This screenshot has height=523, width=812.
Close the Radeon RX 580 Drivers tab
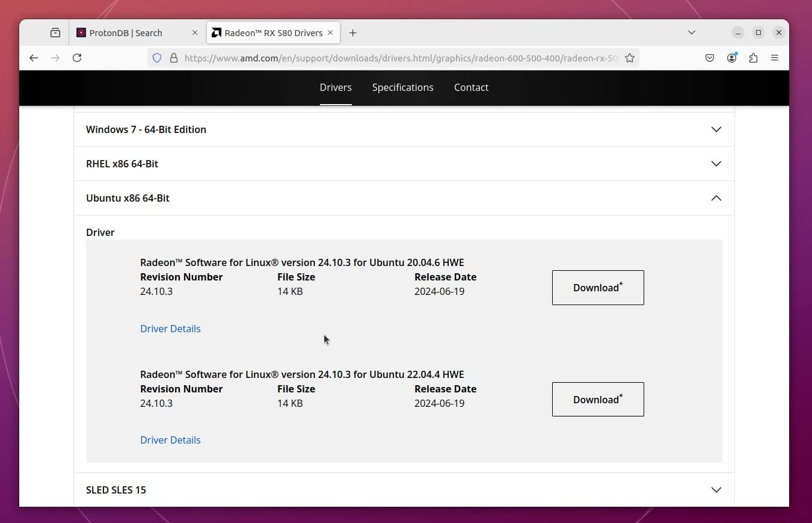330,32
